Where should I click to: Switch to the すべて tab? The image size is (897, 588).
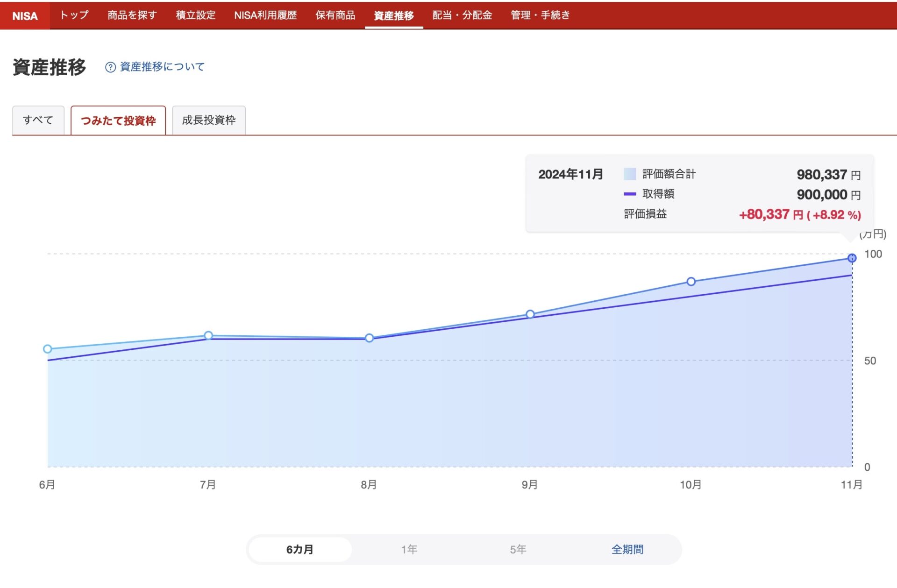[x=38, y=120]
